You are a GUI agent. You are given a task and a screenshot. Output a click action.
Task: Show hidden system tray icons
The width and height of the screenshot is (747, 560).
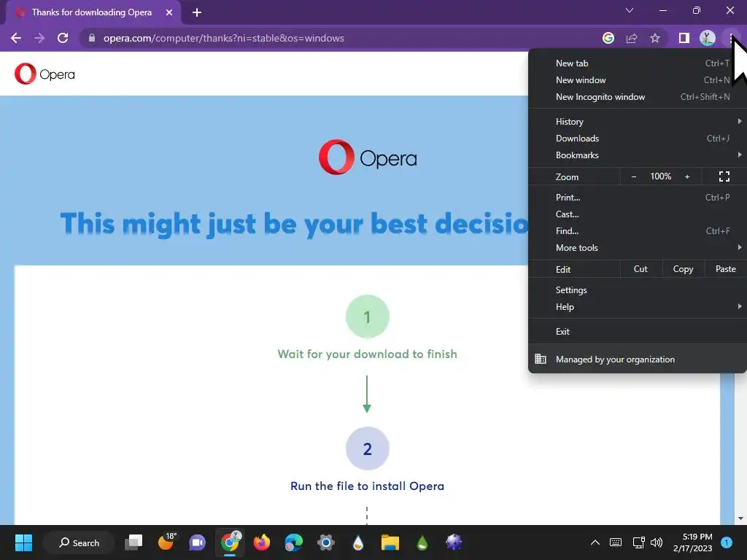click(x=595, y=542)
